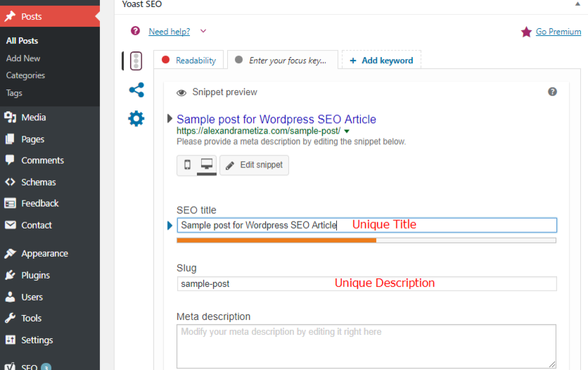The image size is (588, 370).
Task: Click the triangle caret beside snippet title
Action: [x=170, y=119]
